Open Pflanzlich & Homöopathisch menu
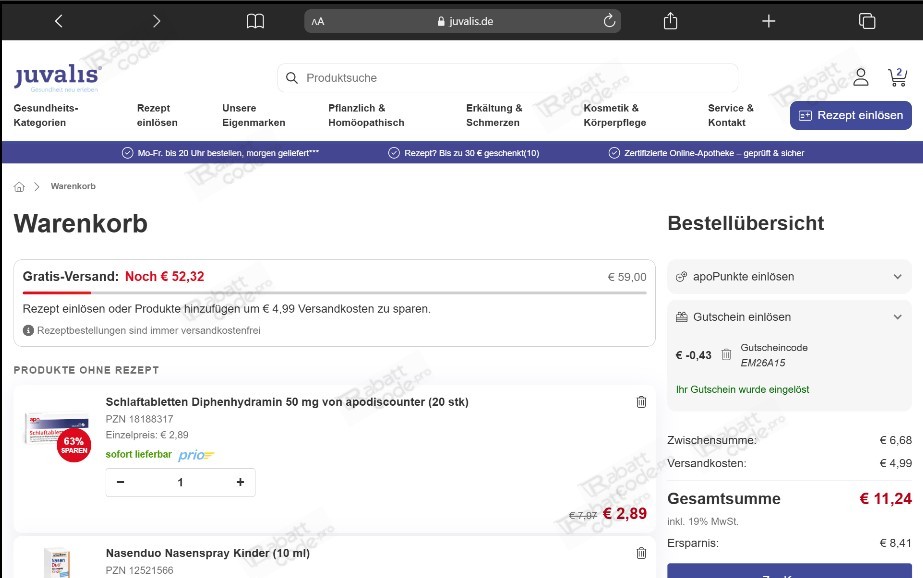Screen dimensions: 923x578 (x=366, y=115)
